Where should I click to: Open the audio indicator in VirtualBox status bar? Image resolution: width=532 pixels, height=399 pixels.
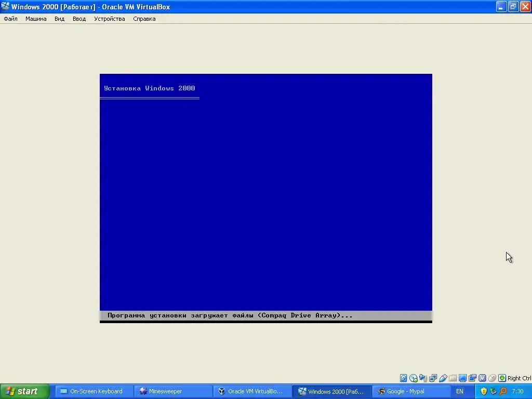click(423, 378)
